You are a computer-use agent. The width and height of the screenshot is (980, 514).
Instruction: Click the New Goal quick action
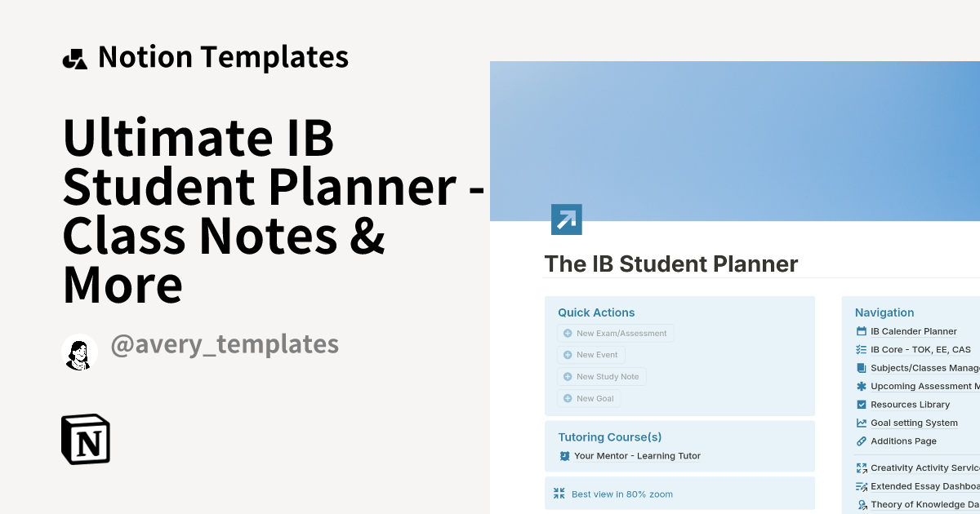588,398
